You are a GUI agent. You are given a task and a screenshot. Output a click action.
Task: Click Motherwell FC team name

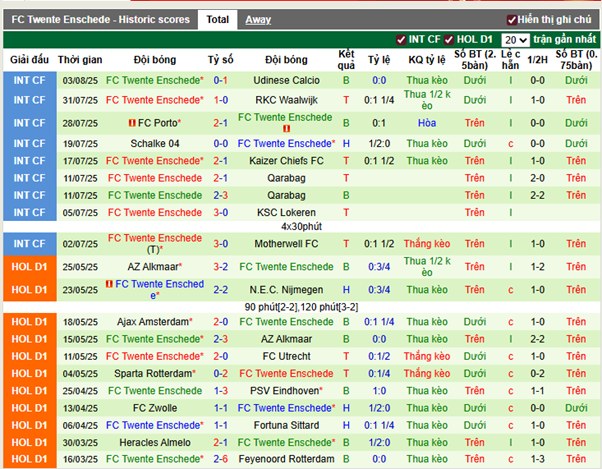coord(286,244)
